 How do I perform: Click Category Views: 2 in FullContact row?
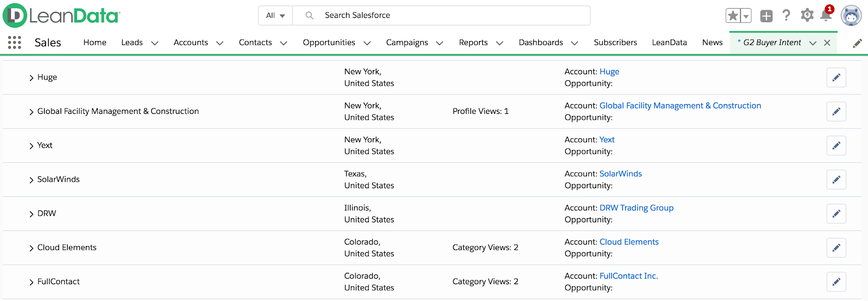[486, 281]
